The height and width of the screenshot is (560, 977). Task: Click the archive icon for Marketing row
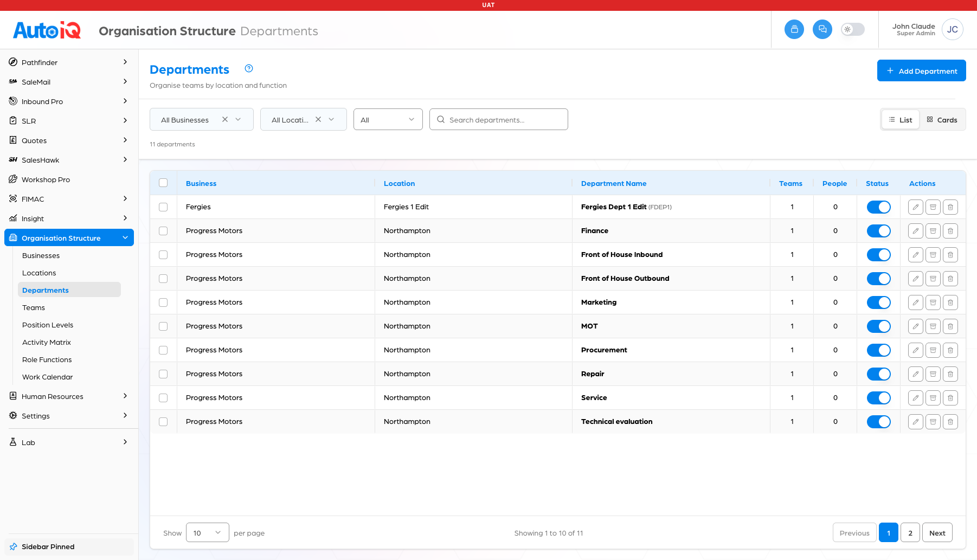[933, 302]
